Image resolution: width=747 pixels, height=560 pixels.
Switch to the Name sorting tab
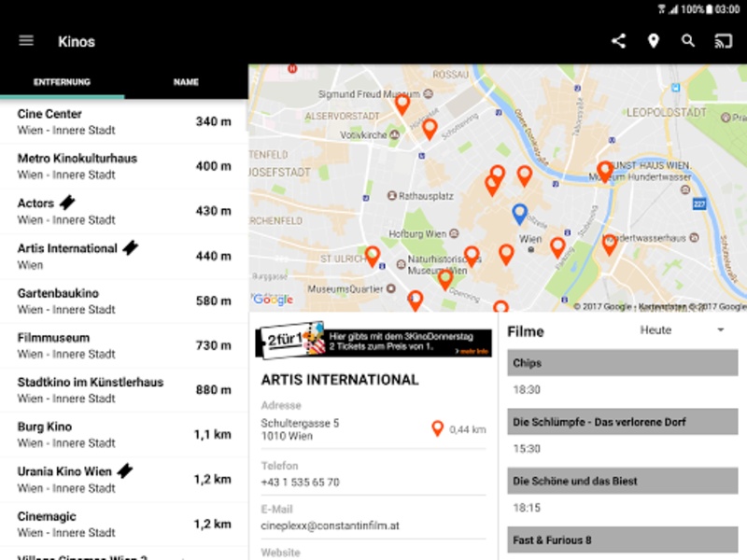point(186,82)
